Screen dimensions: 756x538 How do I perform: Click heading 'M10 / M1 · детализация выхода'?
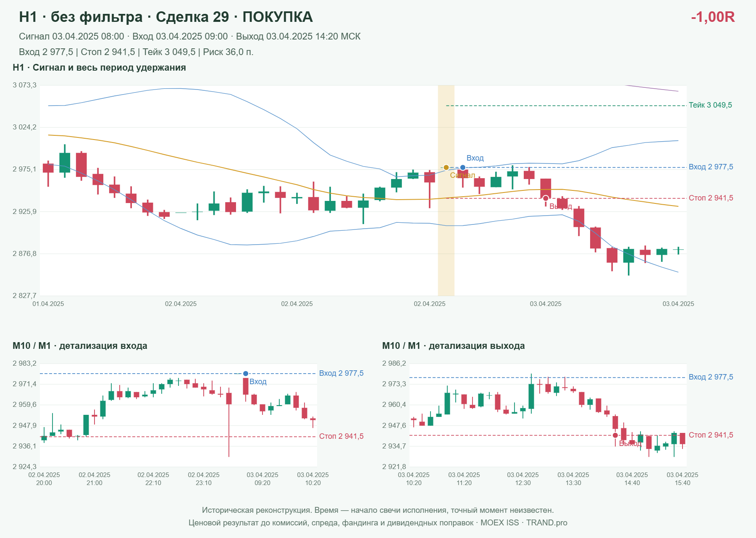[x=454, y=346]
